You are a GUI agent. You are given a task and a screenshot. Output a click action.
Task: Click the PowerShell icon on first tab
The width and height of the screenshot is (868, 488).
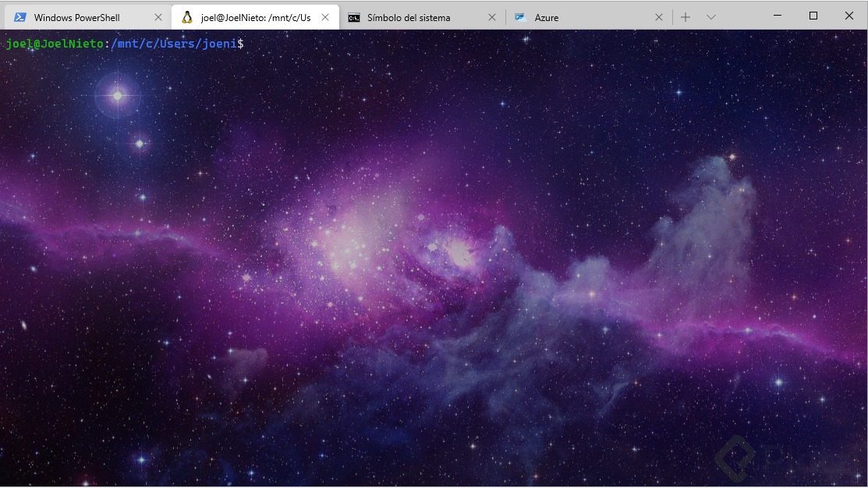pos(20,17)
